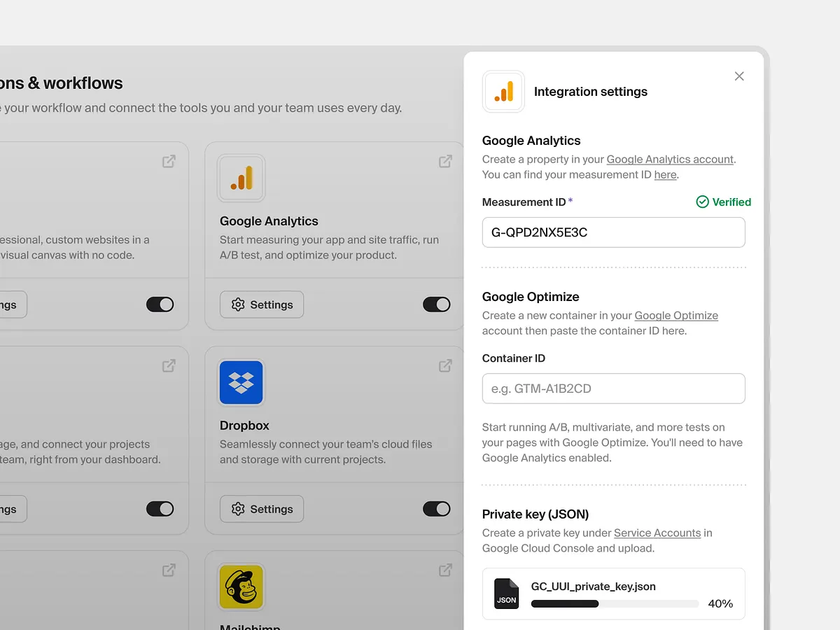Click the Google Analytics logo icon
This screenshot has height=630, width=840.
pyautogui.click(x=241, y=178)
